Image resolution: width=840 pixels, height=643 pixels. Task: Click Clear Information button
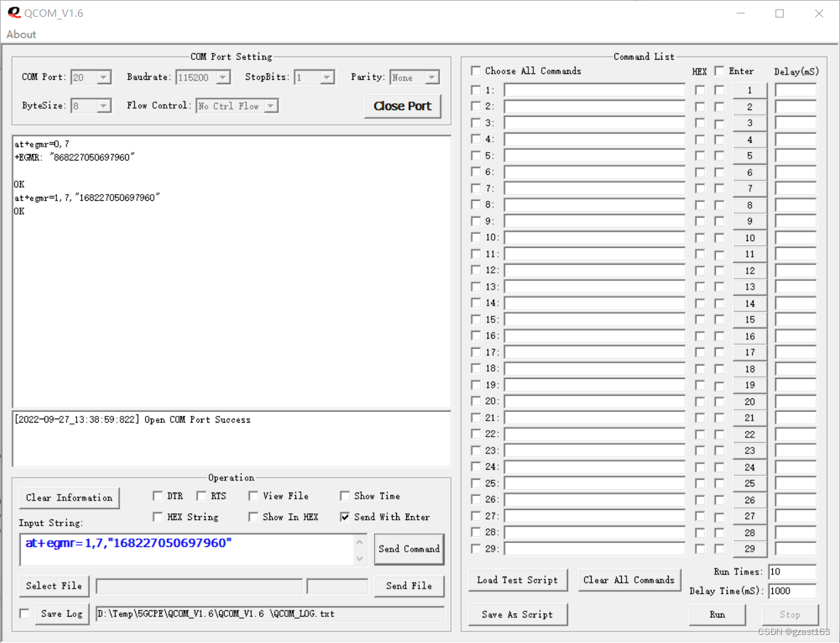click(x=69, y=498)
